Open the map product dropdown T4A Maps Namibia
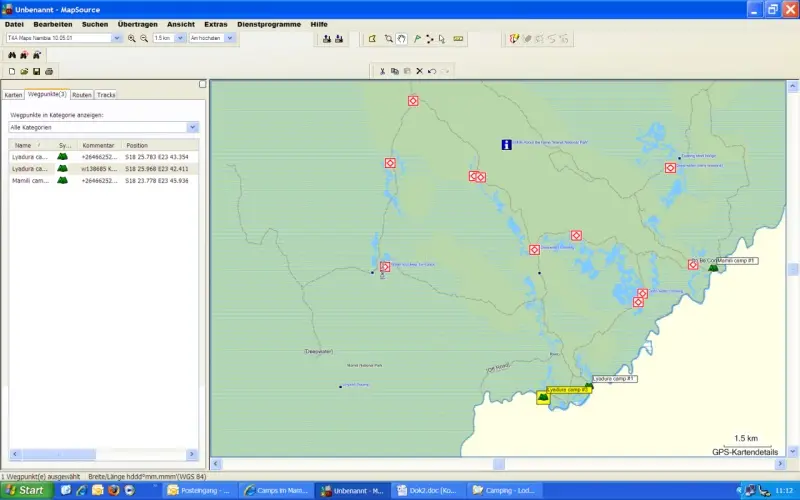The image size is (800, 500). pos(116,38)
